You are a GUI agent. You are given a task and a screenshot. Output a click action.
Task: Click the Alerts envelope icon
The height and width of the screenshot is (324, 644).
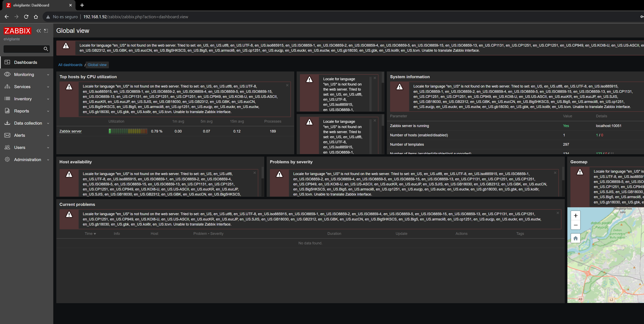point(7,135)
